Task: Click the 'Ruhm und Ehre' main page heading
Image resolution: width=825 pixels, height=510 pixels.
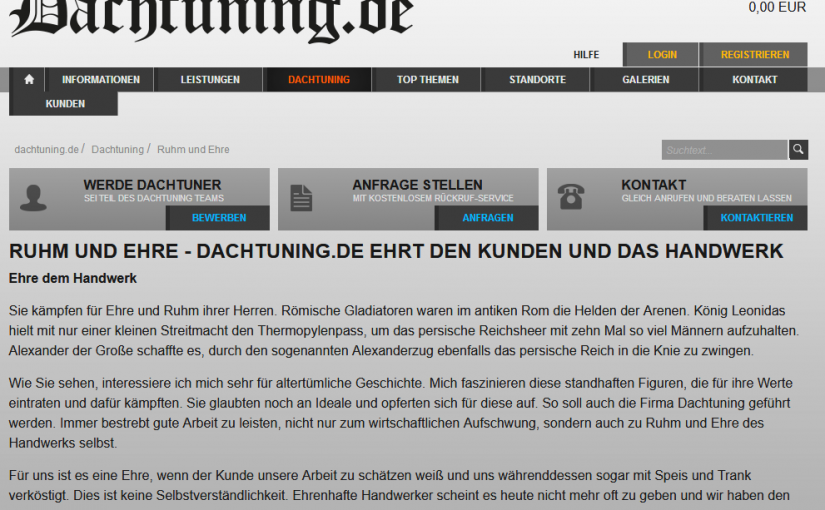Action: 396,251
